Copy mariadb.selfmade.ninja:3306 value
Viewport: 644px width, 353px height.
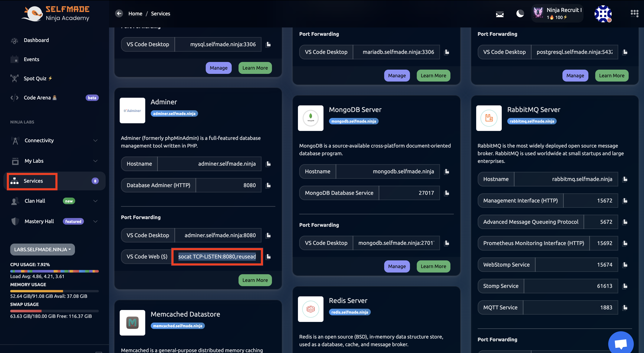click(x=447, y=52)
